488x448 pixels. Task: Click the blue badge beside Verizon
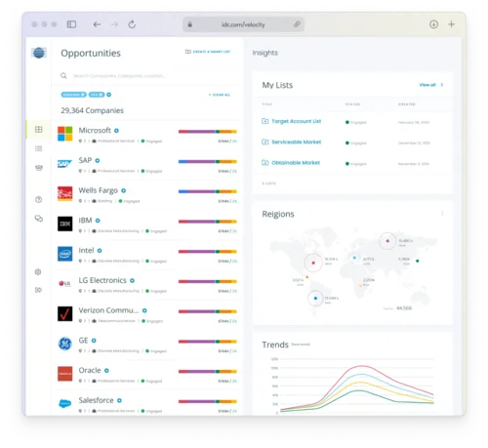[x=144, y=310]
